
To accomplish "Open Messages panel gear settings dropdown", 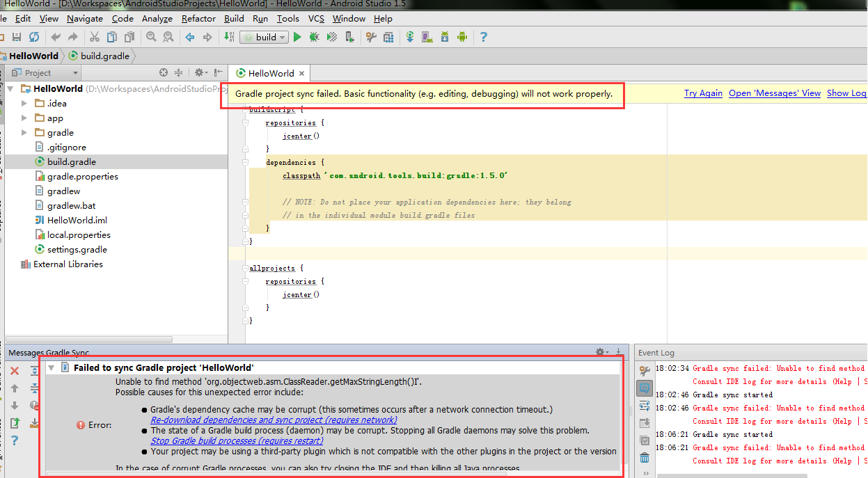I will [603, 353].
